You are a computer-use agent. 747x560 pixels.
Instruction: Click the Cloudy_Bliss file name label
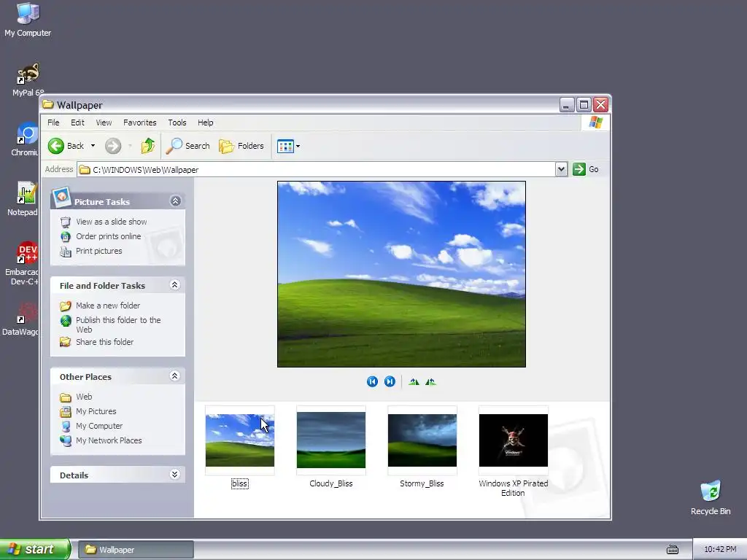331,483
